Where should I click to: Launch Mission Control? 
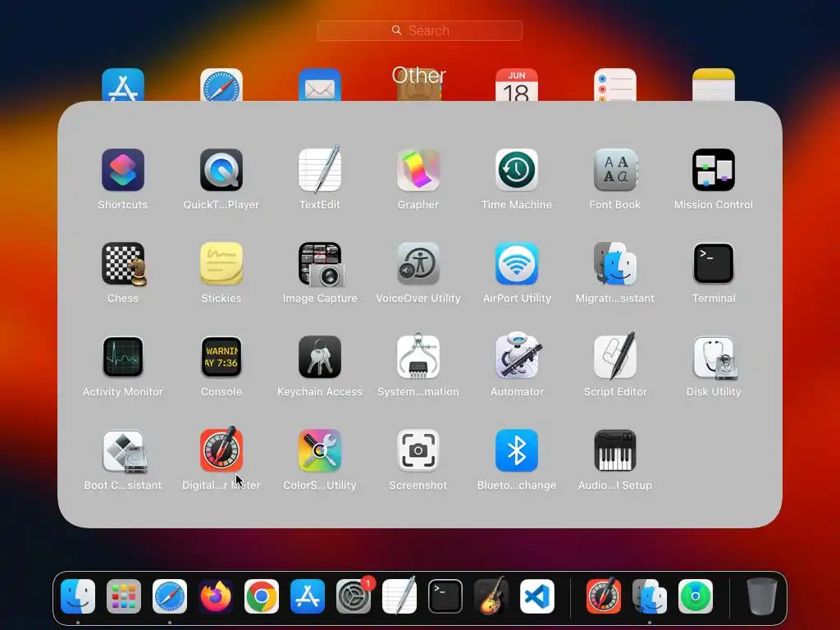[x=714, y=171]
